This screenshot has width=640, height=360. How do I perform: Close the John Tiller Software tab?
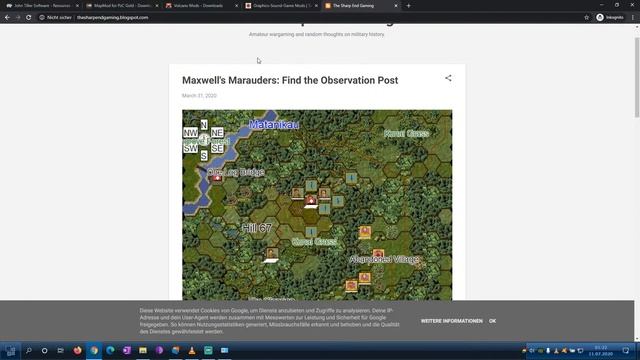pyautogui.click(x=77, y=6)
